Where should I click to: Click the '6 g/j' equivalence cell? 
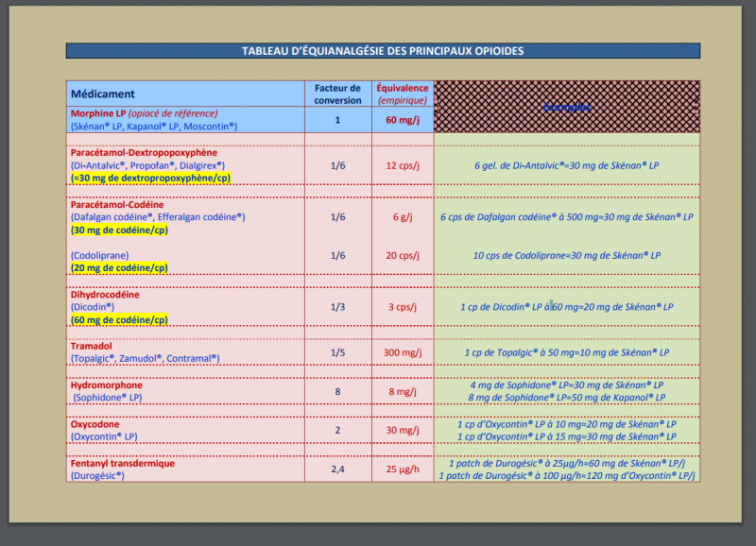pos(403,216)
